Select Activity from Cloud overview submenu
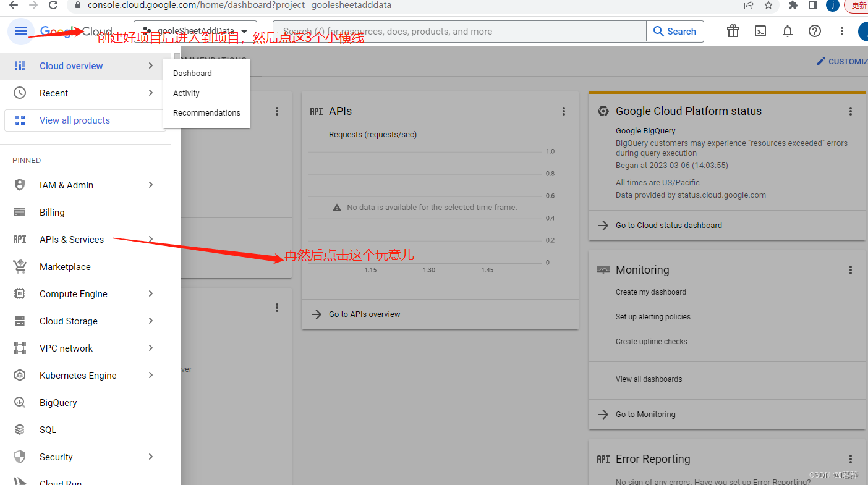Screen dimensions: 868x485 click(x=206, y=93)
